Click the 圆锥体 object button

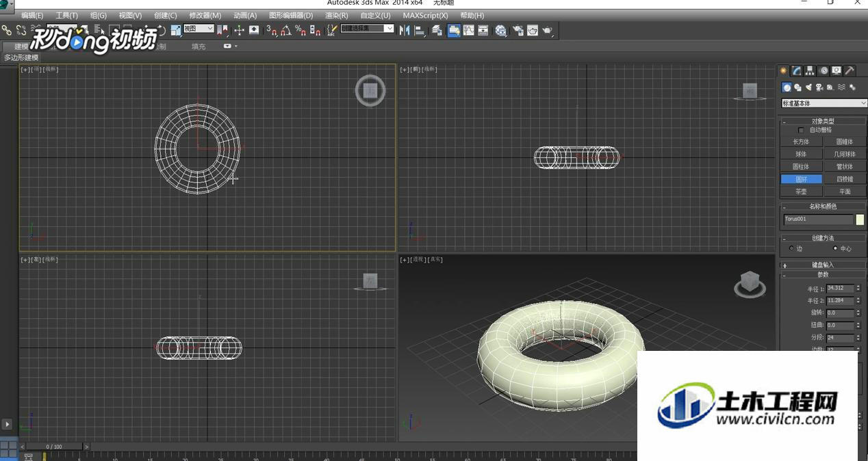tap(845, 142)
